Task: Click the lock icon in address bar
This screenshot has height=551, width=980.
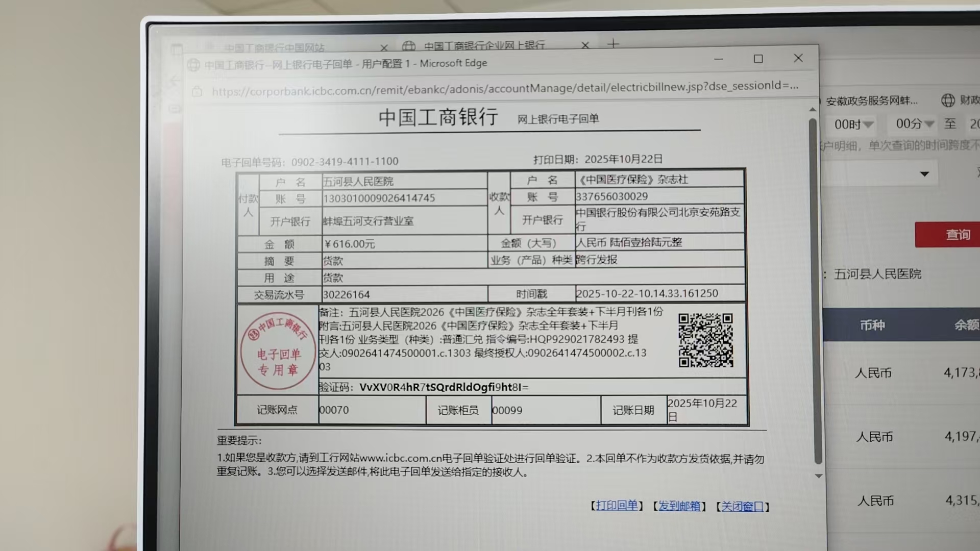Action: (x=197, y=92)
